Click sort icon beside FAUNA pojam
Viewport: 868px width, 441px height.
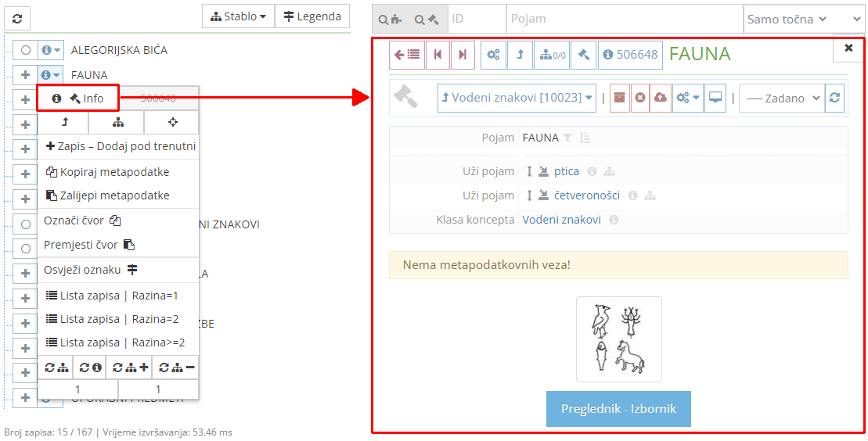(x=584, y=138)
